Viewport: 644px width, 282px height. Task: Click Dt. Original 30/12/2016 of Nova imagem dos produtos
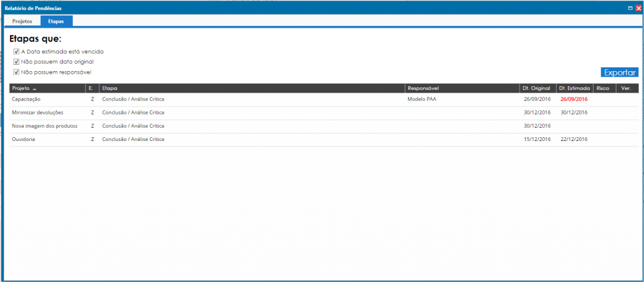(x=537, y=126)
